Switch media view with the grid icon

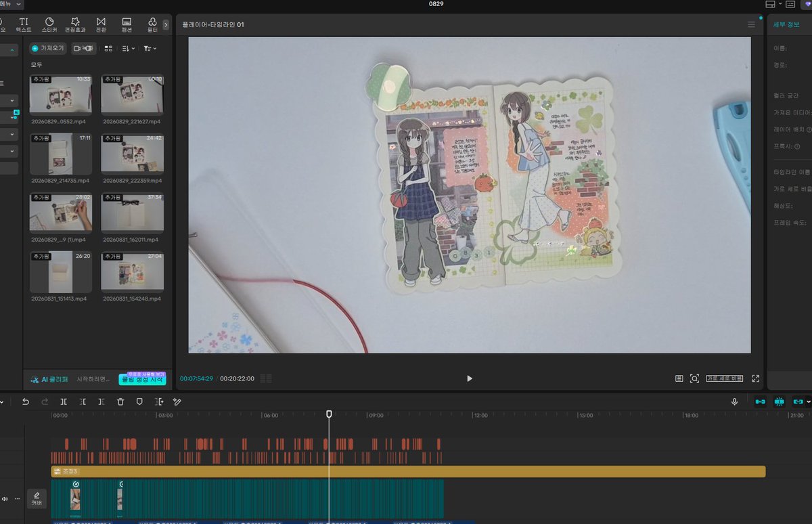108,49
